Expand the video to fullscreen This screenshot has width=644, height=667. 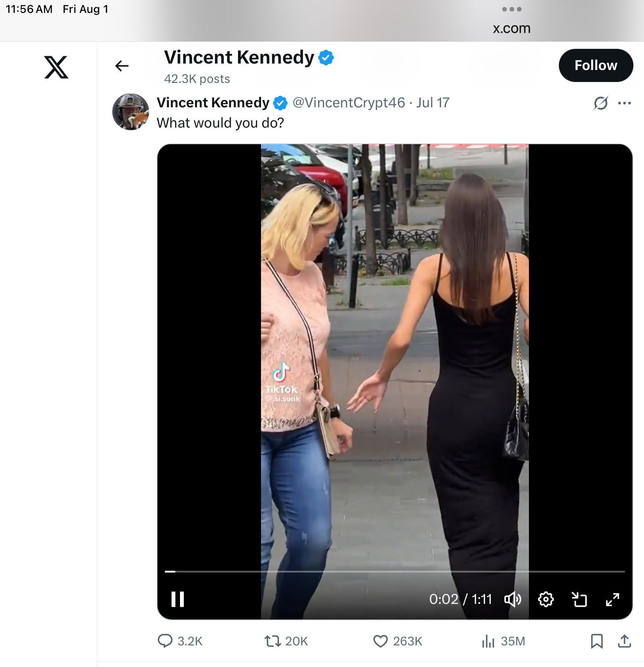(612, 599)
